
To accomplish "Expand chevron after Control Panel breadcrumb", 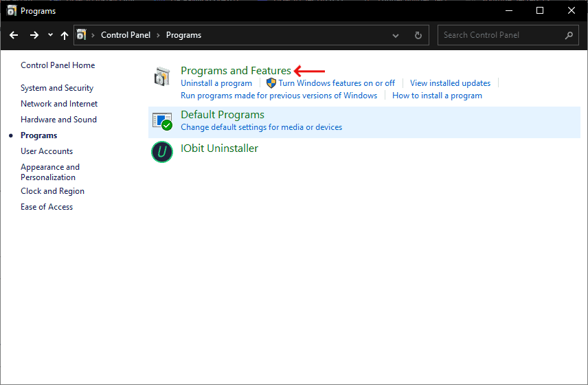I will point(158,35).
